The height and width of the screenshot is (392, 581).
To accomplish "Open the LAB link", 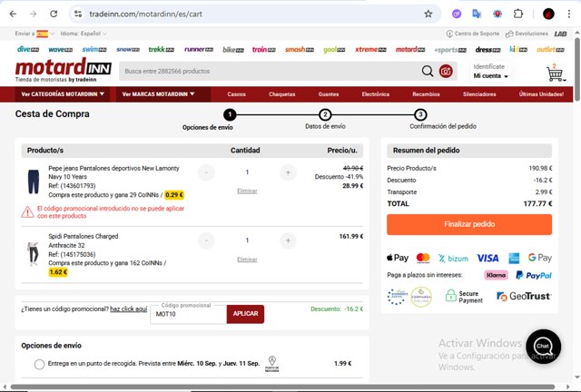I will click(560, 34).
